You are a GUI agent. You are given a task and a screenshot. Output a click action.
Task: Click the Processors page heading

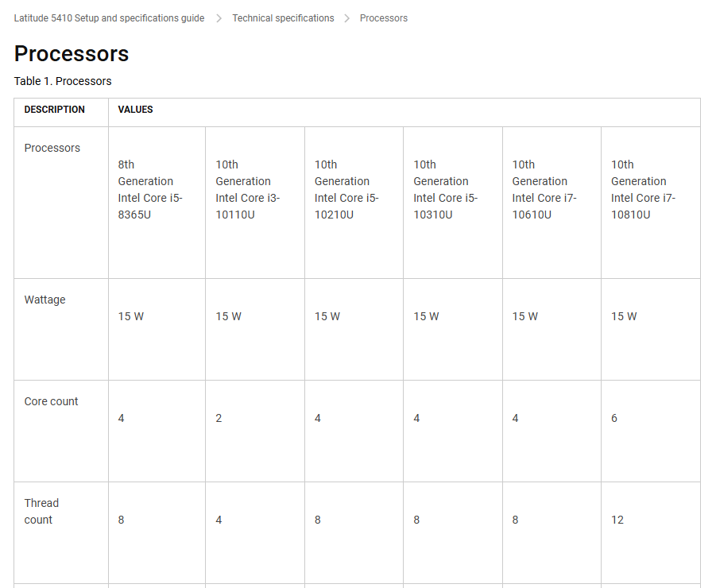coord(72,54)
